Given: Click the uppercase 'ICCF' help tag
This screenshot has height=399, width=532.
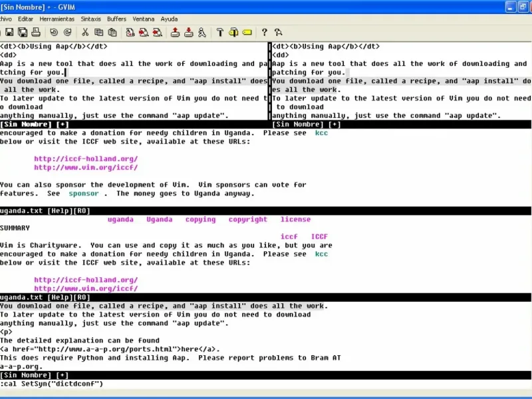Looking at the screenshot, I should [319, 237].
